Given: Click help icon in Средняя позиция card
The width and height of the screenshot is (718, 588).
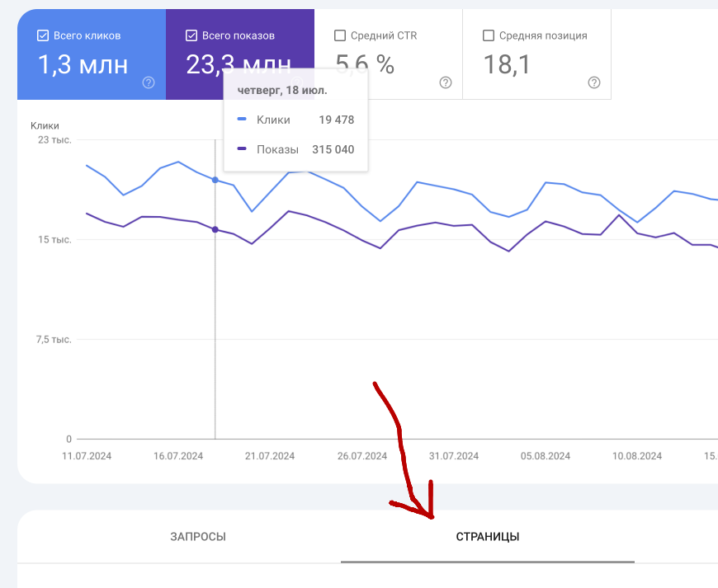Looking at the screenshot, I should pyautogui.click(x=594, y=82).
